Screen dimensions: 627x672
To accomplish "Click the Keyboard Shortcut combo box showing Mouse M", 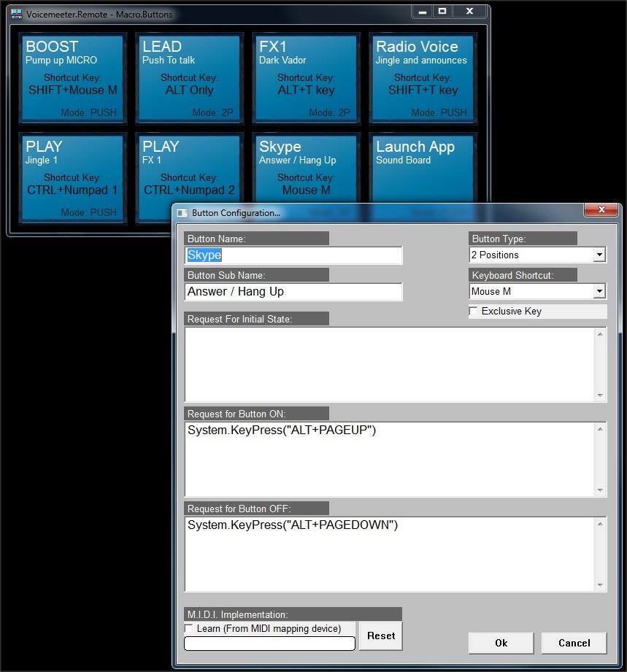I will click(x=537, y=291).
